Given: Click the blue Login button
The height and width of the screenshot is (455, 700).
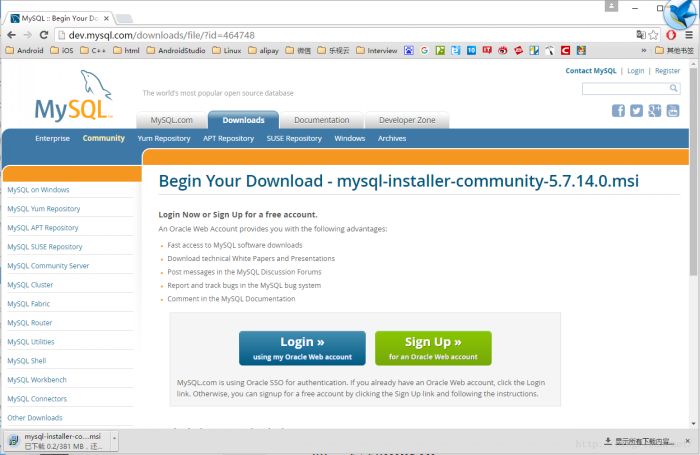Looking at the screenshot, I should [302, 347].
